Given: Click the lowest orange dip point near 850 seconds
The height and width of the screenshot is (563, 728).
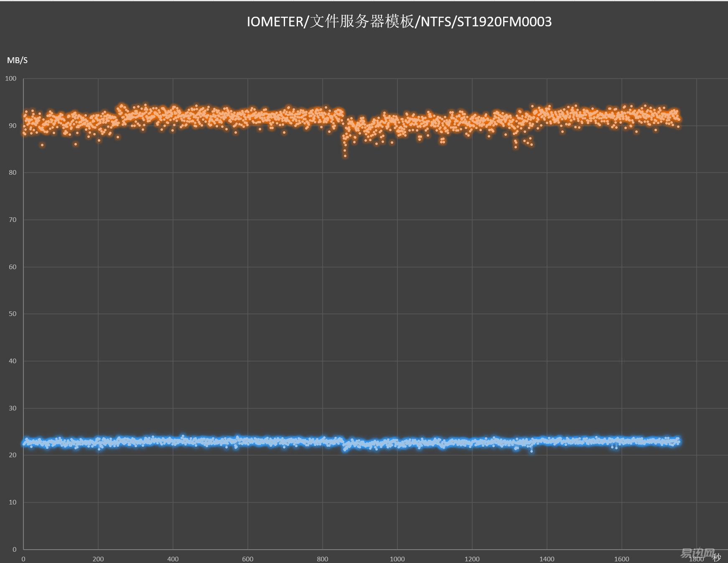Looking at the screenshot, I should (345, 156).
